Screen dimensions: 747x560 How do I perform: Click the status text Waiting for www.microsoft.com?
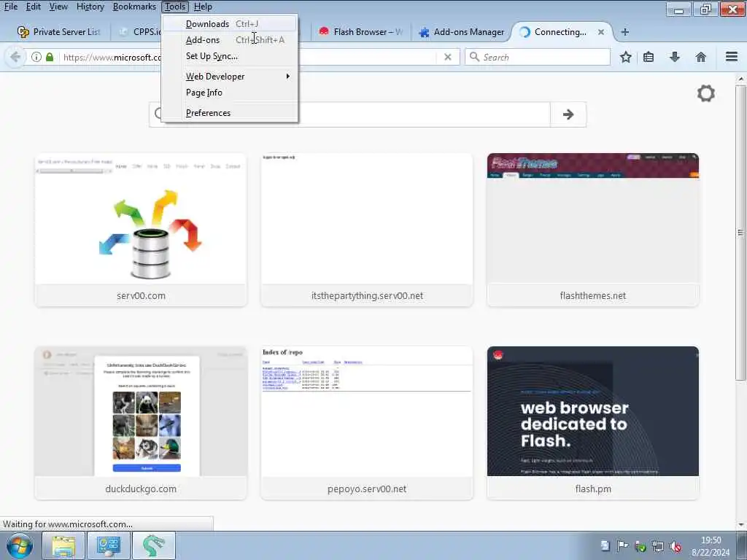[68, 524]
